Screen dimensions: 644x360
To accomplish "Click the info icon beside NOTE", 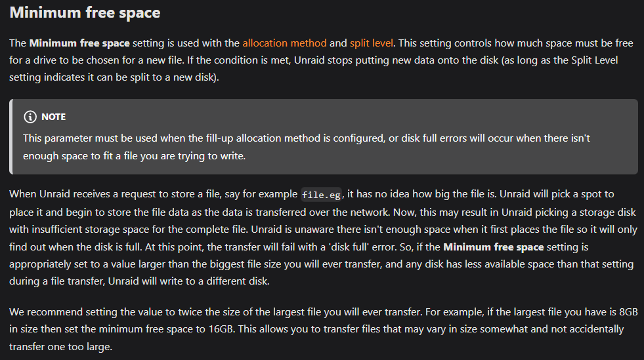I will (30, 117).
